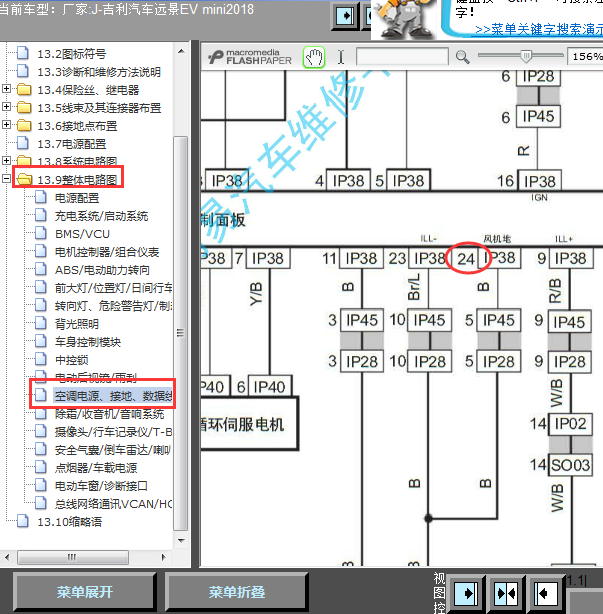Click the folder icon of 13.6接地点布置

point(24,125)
